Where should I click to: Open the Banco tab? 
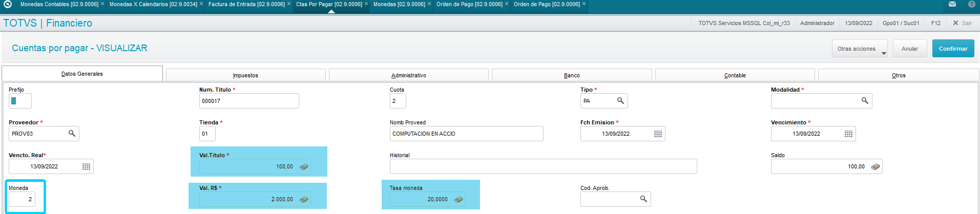coord(572,75)
